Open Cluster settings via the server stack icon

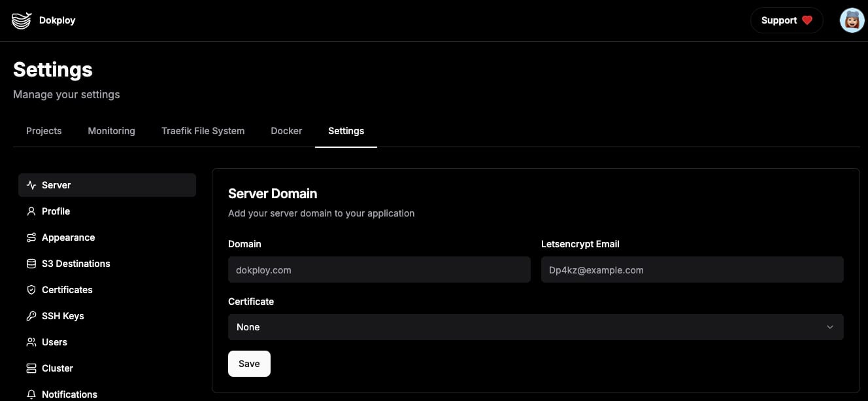tap(31, 368)
